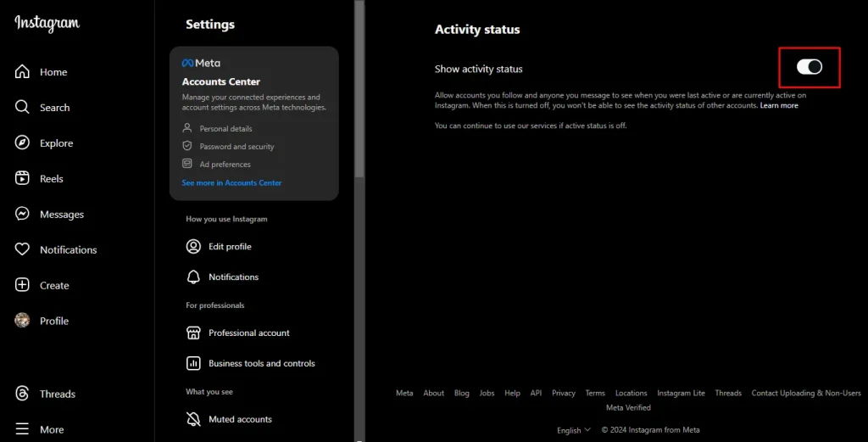
Task: Select Home label in navigation
Action: (x=53, y=72)
